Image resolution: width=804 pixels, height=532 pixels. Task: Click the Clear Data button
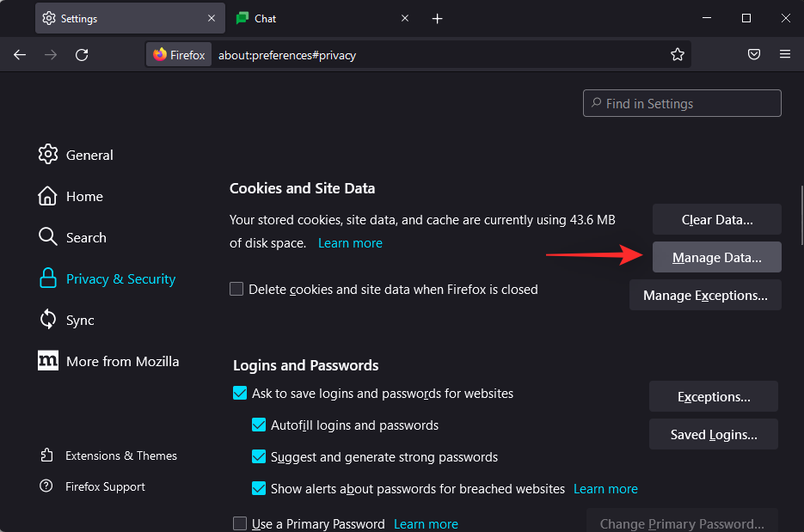tap(716, 220)
